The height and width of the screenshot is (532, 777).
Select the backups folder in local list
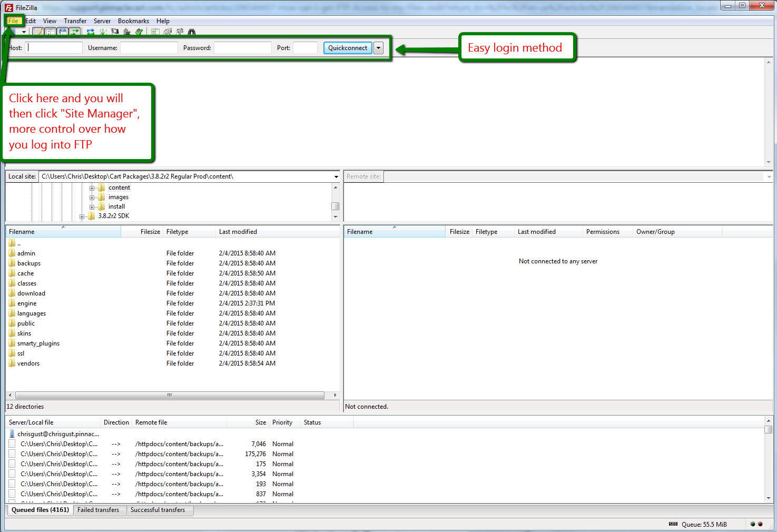coord(28,263)
